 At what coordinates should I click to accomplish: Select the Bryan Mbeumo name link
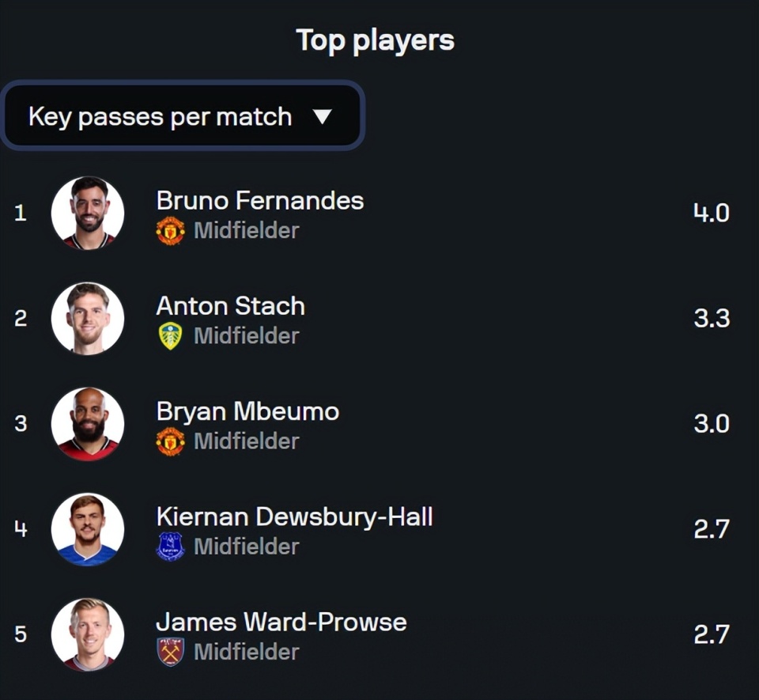tap(247, 411)
